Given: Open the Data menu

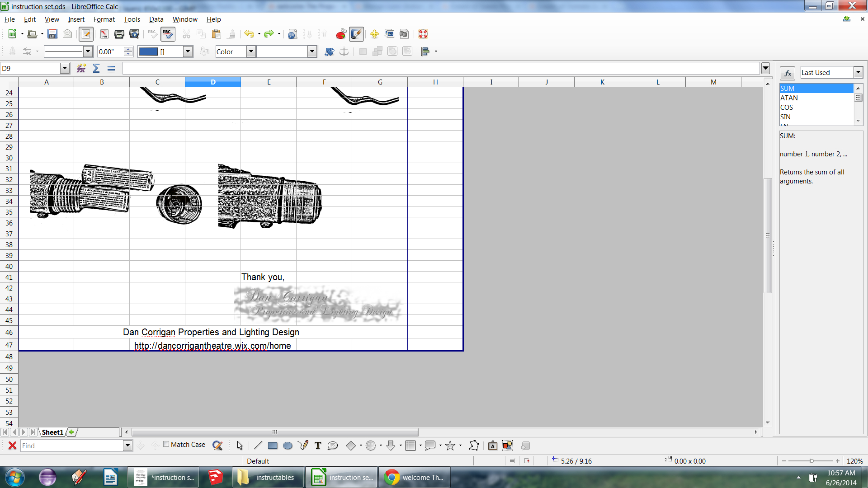Looking at the screenshot, I should coord(156,19).
